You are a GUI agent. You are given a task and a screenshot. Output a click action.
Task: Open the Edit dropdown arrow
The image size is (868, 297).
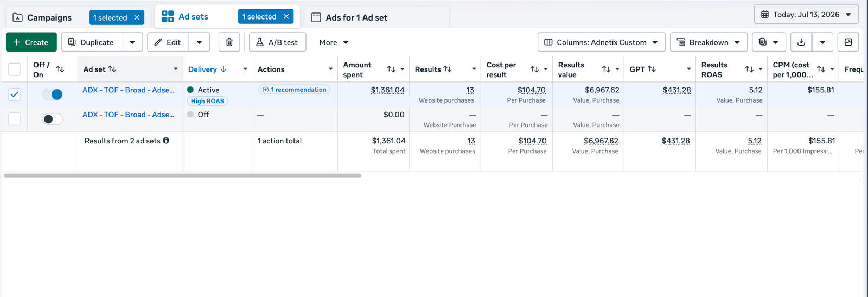(x=200, y=42)
